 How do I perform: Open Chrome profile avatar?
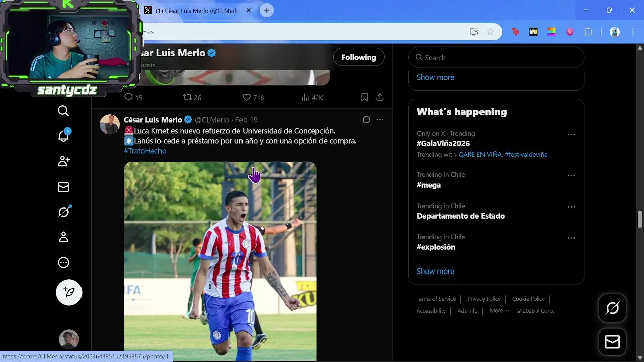tap(615, 32)
